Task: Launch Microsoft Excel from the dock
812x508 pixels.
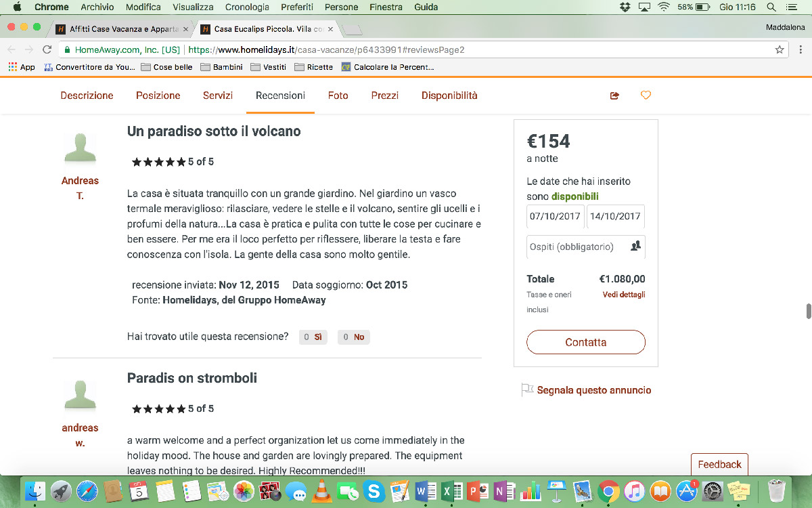Action: point(451,490)
